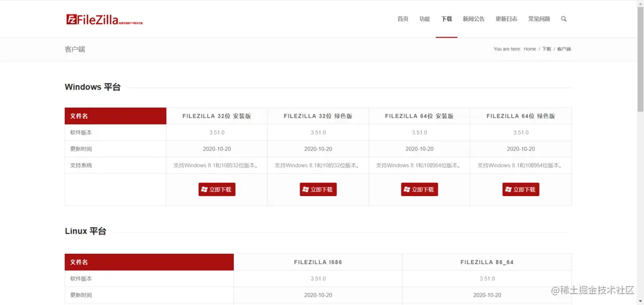Click the 客户端 breadcrumb link
644x305 pixels.
(565, 49)
